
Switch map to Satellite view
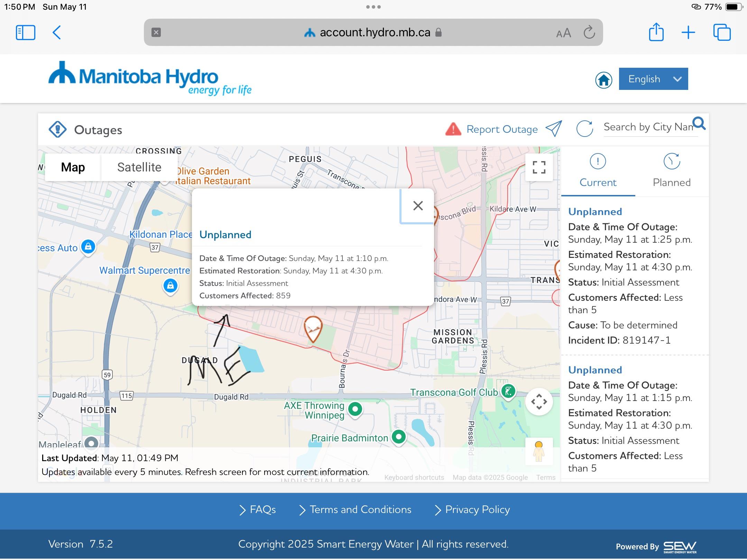(139, 167)
